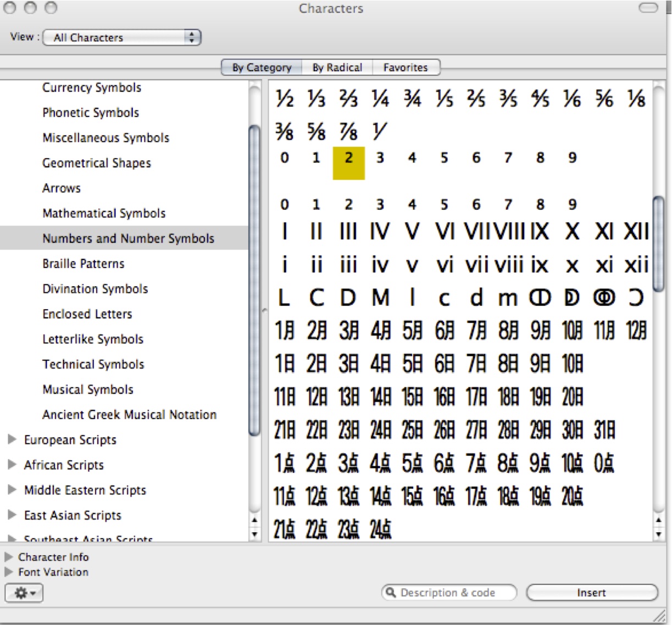Expand the European Scripts category
The height and width of the screenshot is (625, 672).
click(x=12, y=439)
